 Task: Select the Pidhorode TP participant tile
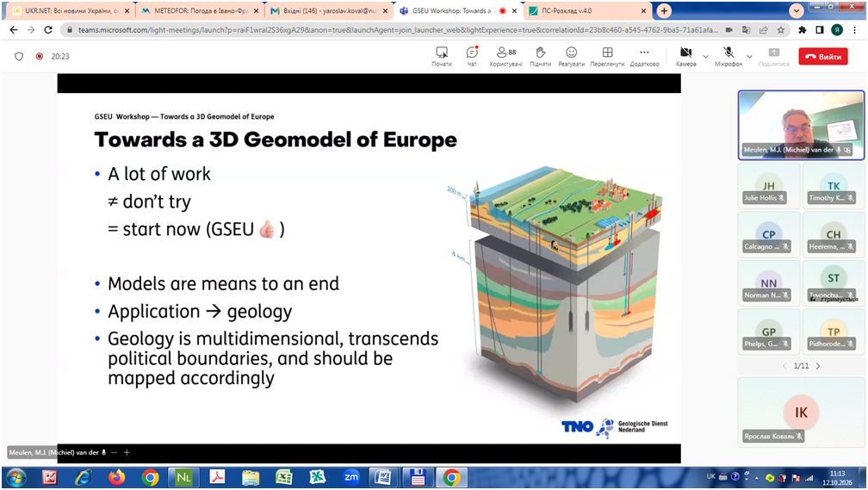coord(834,332)
